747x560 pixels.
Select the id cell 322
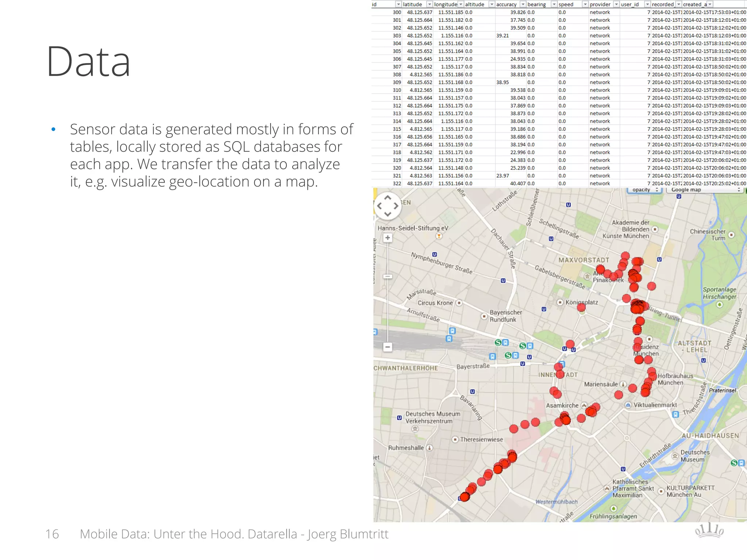point(387,184)
